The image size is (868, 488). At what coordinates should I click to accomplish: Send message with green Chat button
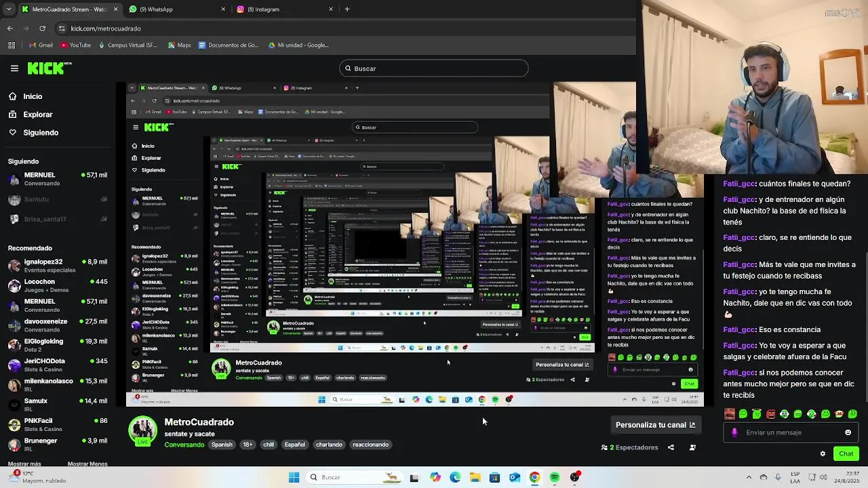(846, 453)
